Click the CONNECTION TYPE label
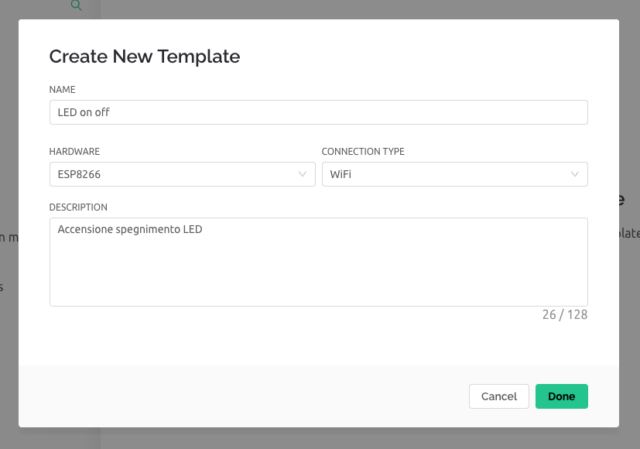This screenshot has height=449, width=640. click(362, 152)
